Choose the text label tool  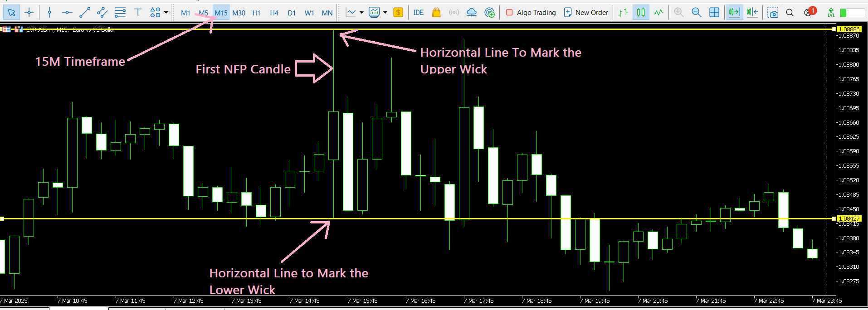tap(138, 13)
